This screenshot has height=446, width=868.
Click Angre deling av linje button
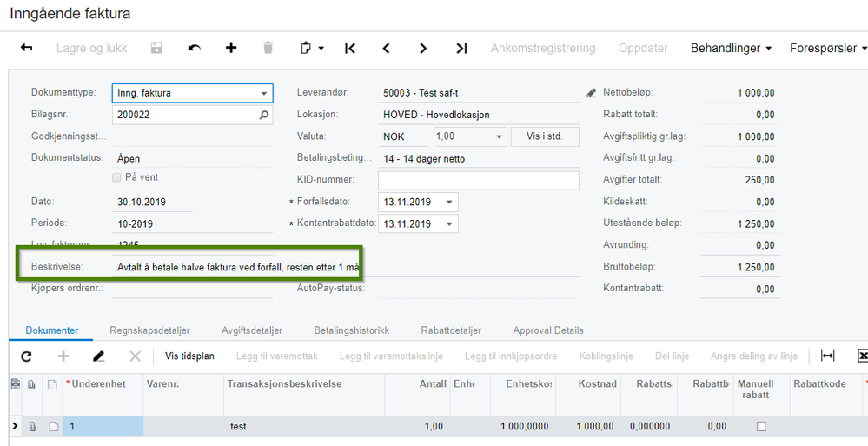pos(754,356)
